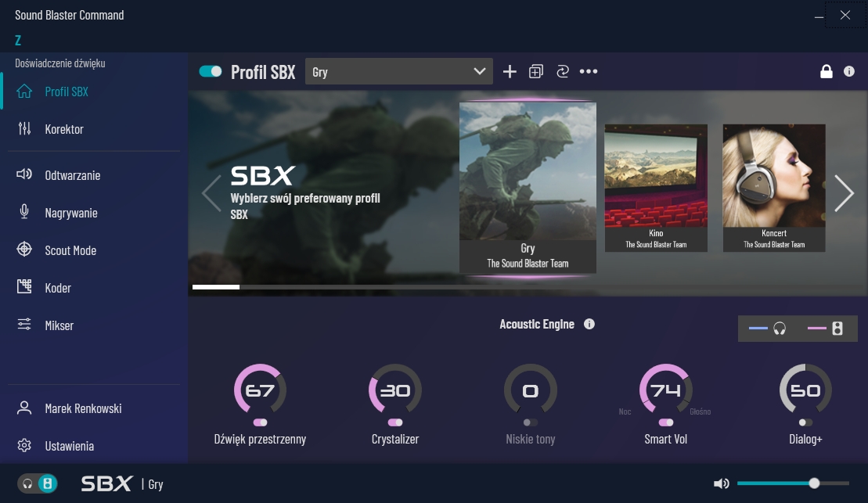Click the lock icon in profile bar

(x=826, y=71)
